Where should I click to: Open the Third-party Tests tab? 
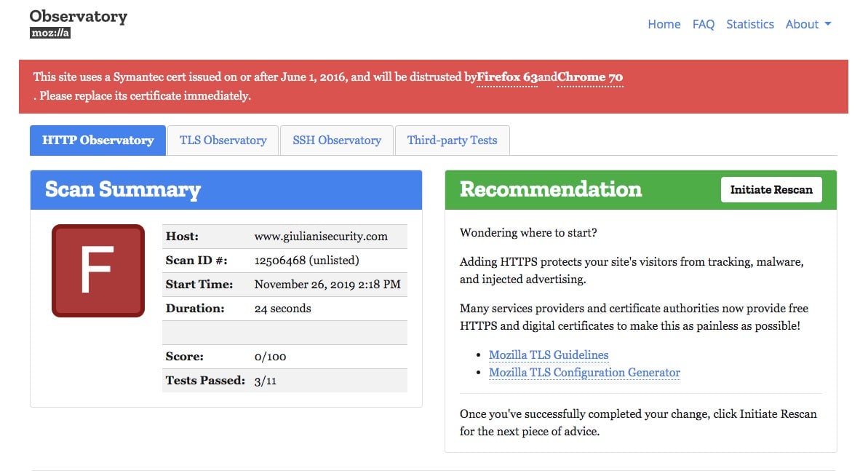coord(452,140)
